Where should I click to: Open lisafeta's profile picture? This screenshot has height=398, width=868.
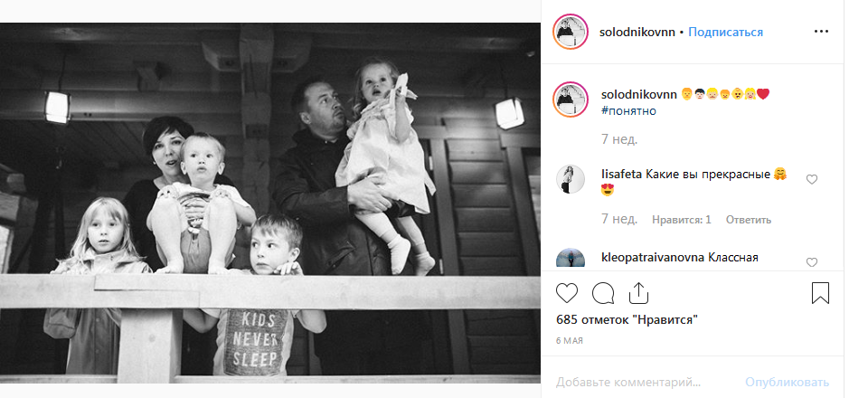click(x=571, y=179)
